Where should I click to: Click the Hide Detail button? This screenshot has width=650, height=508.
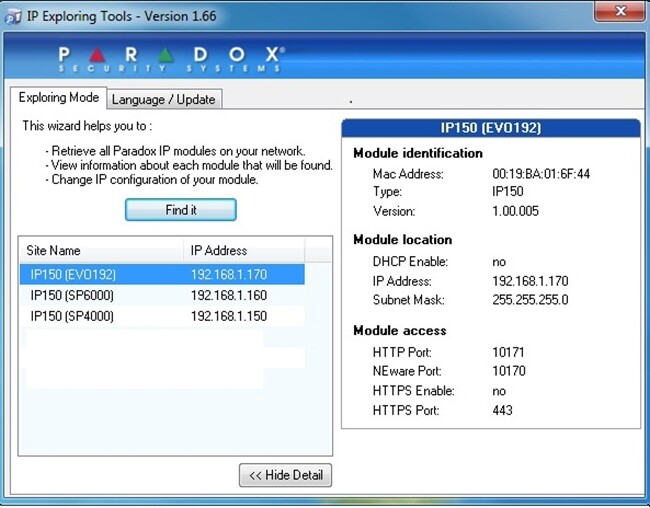286,475
